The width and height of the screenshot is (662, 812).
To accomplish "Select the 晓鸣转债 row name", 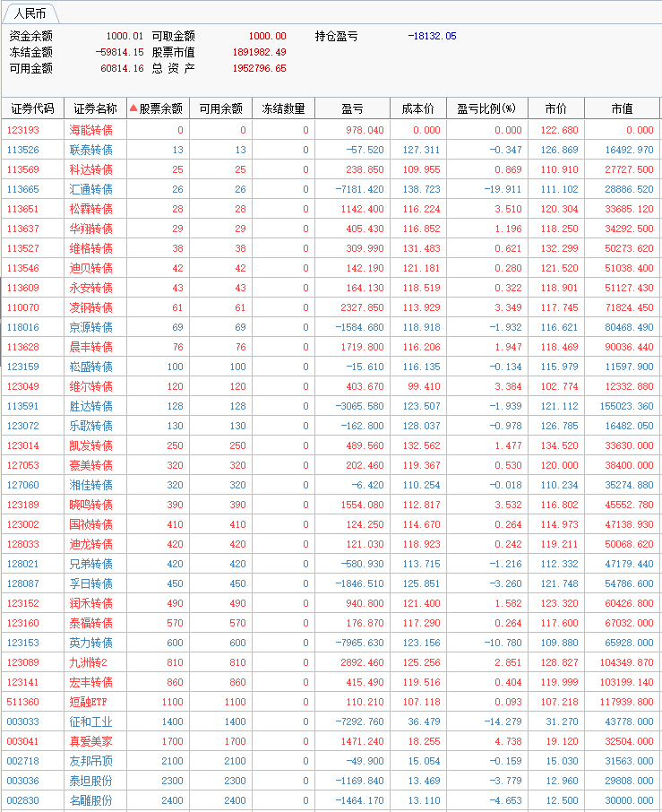I will click(x=91, y=505).
